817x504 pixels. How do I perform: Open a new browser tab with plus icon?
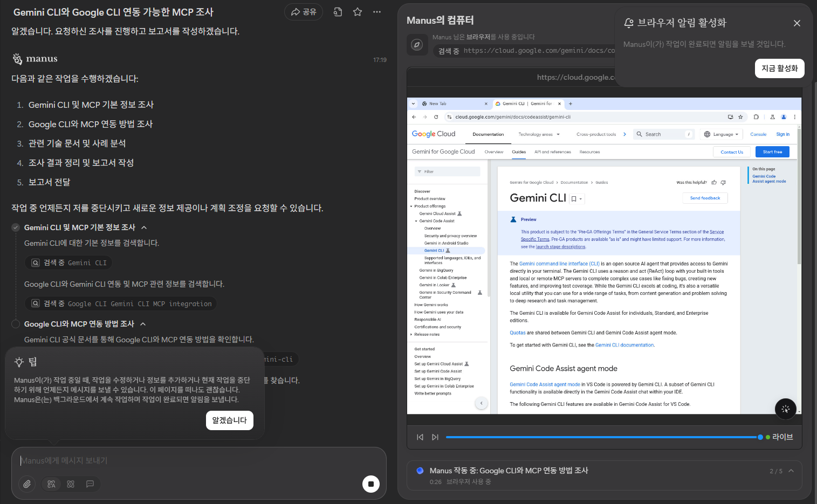point(571,103)
